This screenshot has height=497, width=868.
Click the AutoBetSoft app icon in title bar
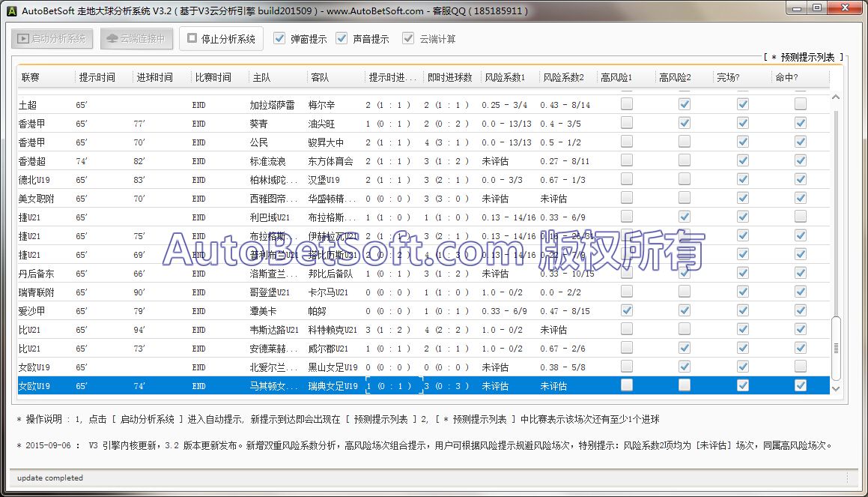[x=11, y=10]
